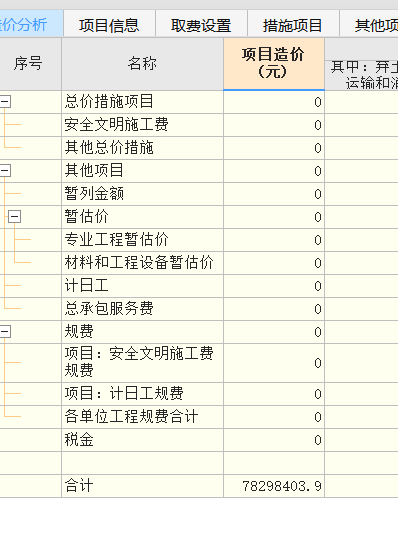Collapse the 其他项目 tree node
Screen dimensions: 398x552
pos(5,171)
